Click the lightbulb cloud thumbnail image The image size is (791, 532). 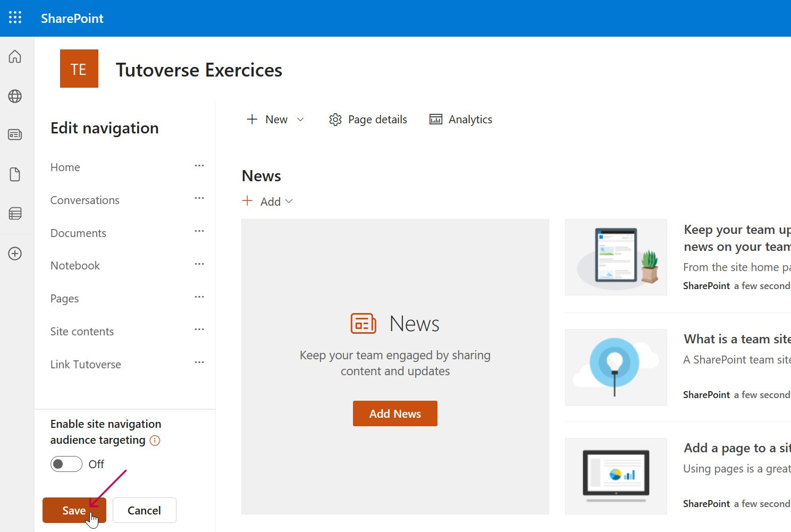coord(616,367)
